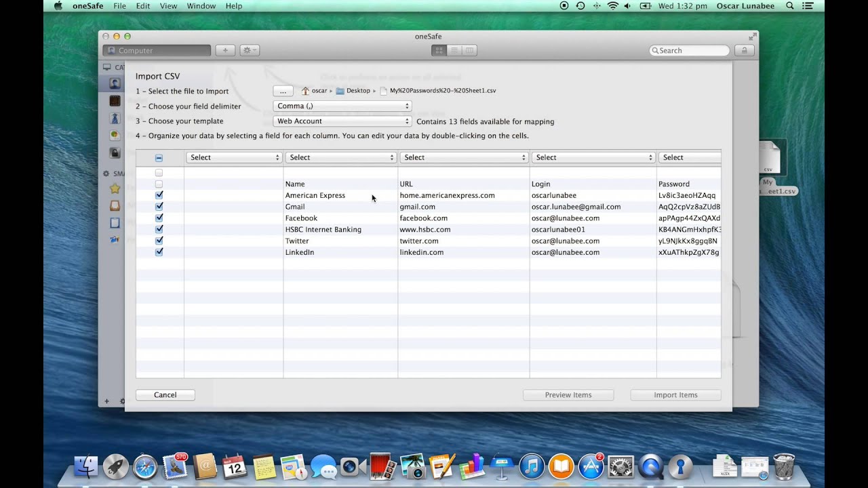Uncheck the Gmail row checkbox
This screenshot has width=868, height=488.
pos(159,207)
